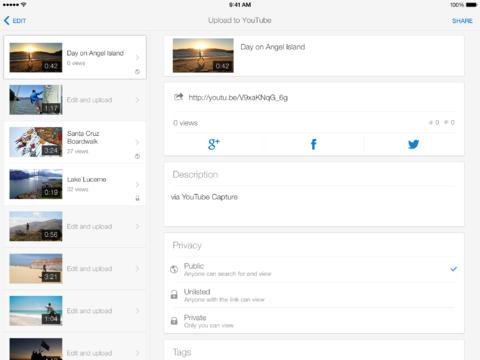Share video to Google+

214,144
